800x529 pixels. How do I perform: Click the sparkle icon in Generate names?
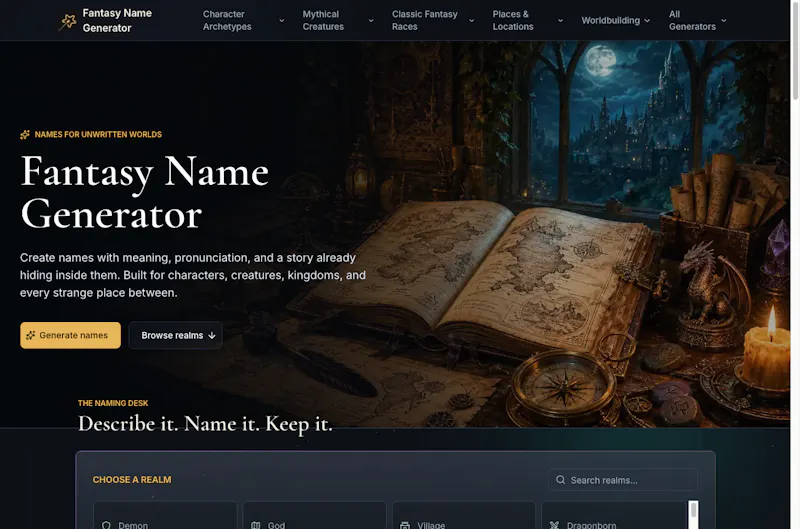[31, 335]
